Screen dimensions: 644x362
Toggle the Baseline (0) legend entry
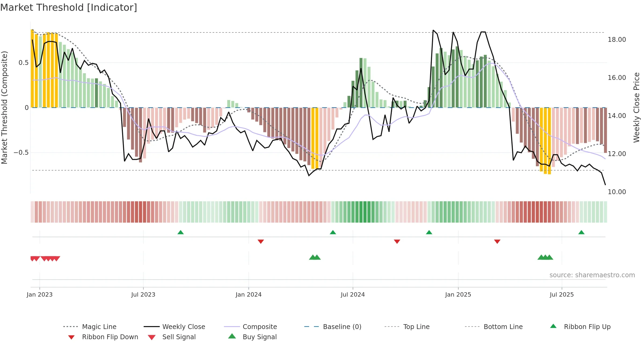333,327
